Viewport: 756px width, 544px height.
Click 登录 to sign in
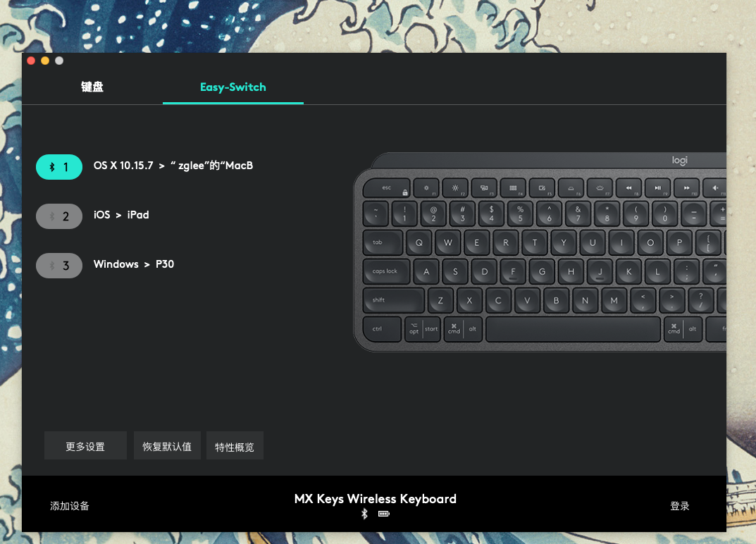click(x=680, y=506)
